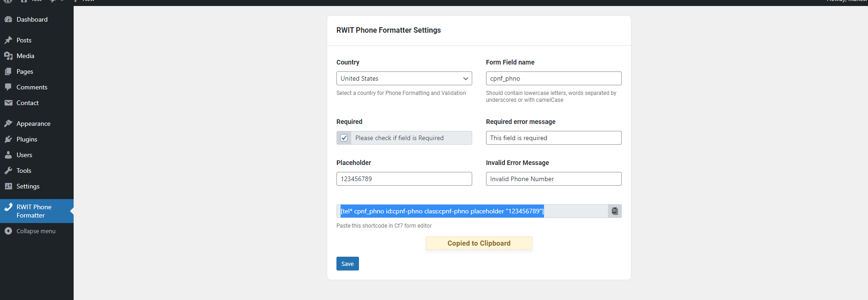Click the 'Country' label

pos(348,62)
